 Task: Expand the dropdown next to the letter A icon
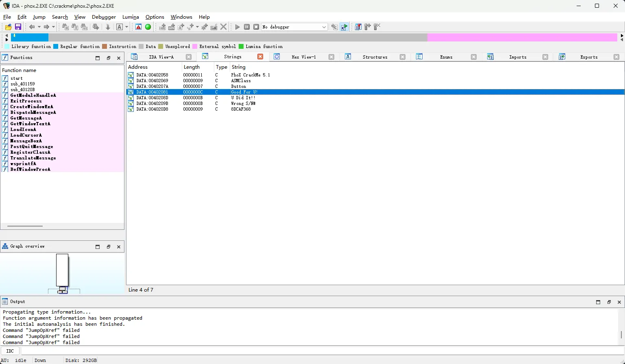point(126,27)
